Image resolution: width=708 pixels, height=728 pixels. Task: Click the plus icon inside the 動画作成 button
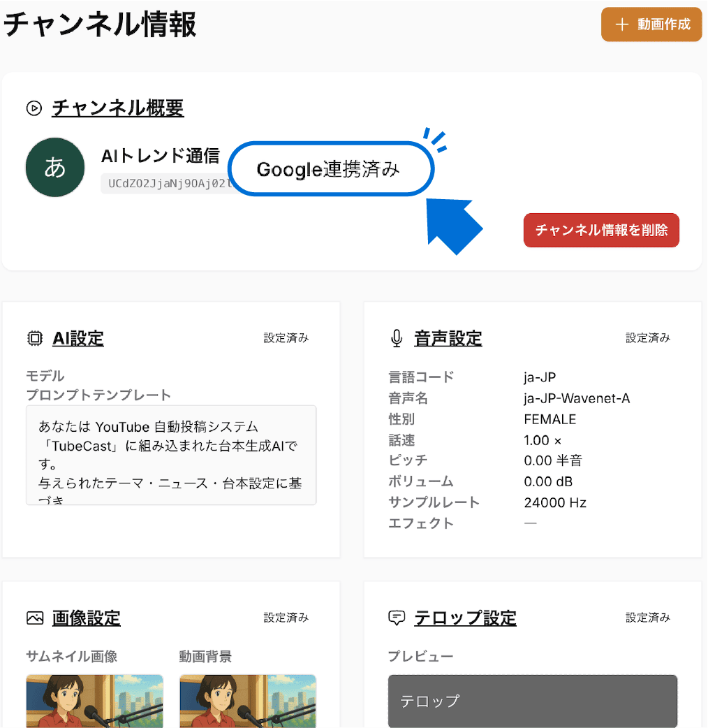point(621,24)
